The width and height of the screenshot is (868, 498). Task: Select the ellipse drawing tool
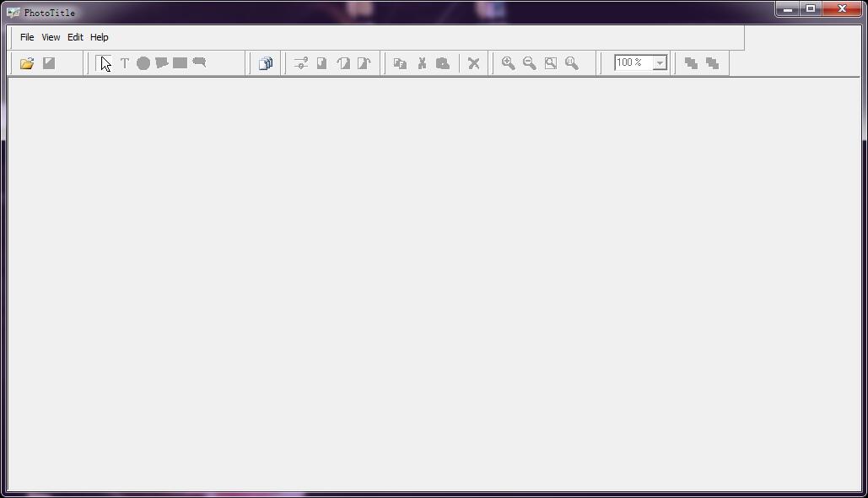click(142, 62)
